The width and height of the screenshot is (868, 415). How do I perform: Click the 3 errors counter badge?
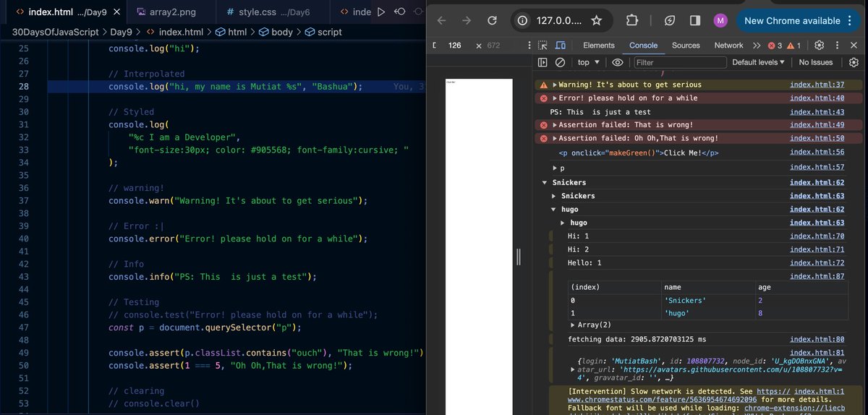tap(775, 46)
